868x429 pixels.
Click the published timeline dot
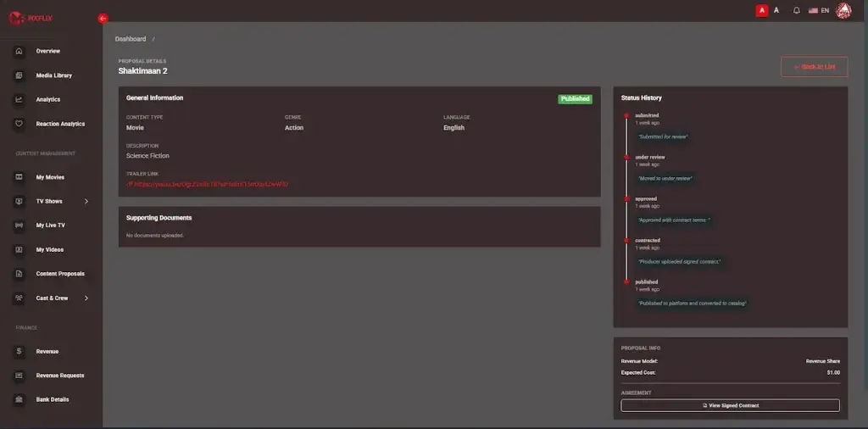click(626, 281)
